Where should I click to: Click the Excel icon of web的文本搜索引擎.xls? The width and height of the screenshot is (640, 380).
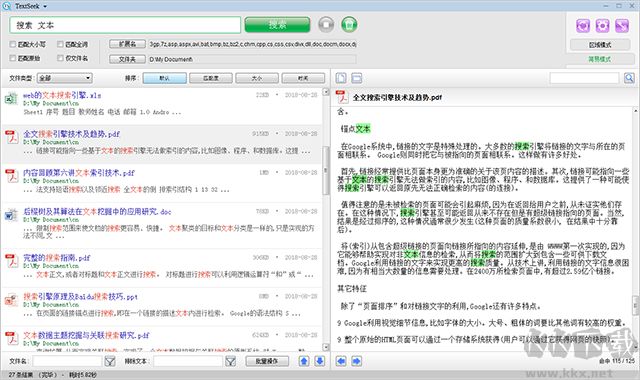coord(11,99)
